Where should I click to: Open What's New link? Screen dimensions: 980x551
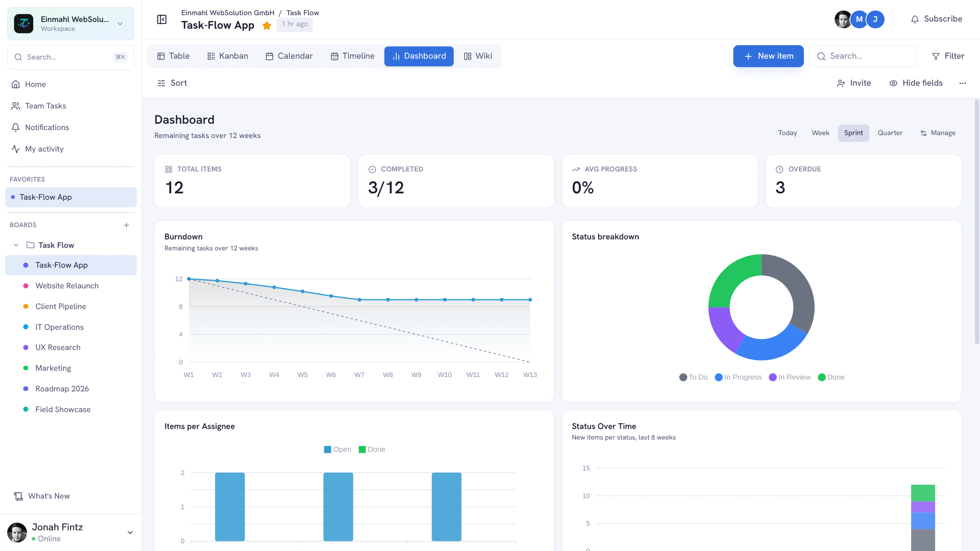pos(42,496)
